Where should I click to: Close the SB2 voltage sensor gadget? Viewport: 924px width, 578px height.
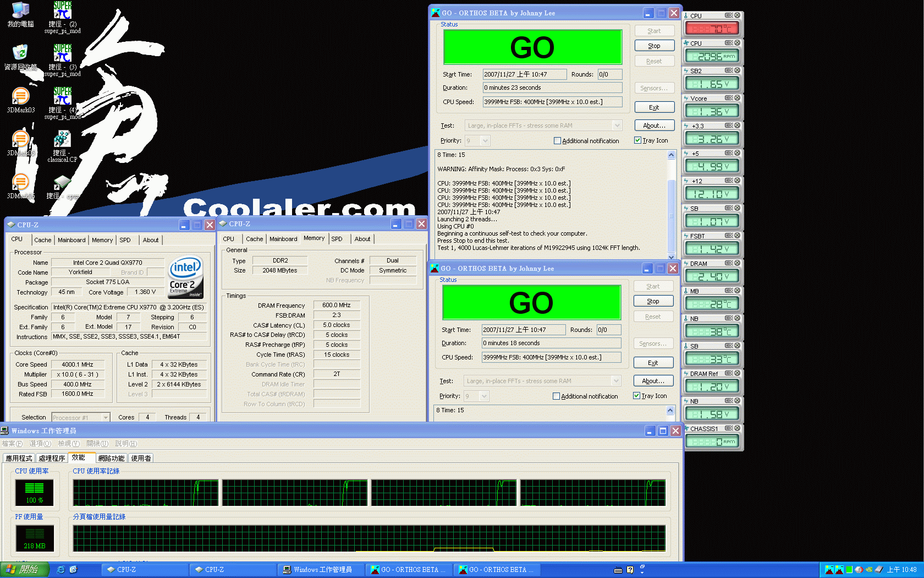click(737, 70)
